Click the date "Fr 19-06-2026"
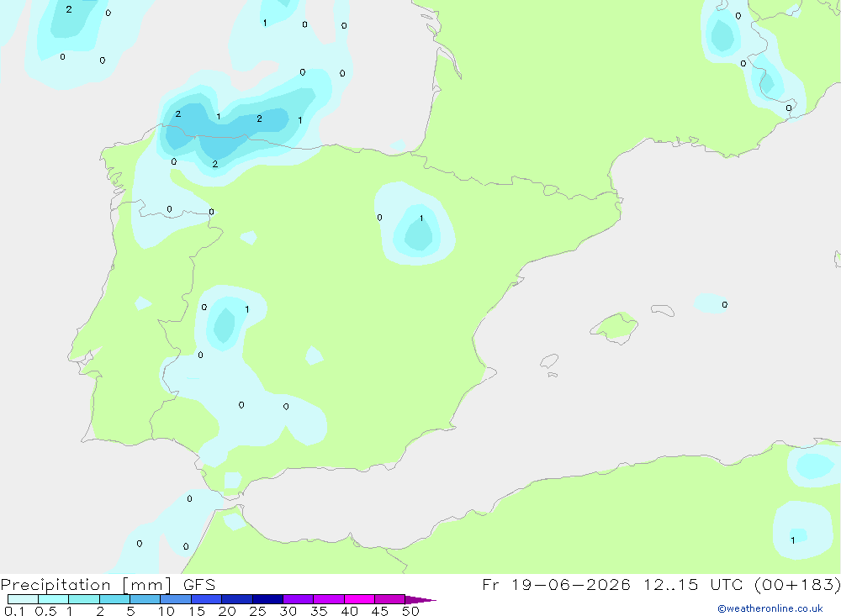Screen dimensions: 841x616 pyautogui.click(x=556, y=584)
